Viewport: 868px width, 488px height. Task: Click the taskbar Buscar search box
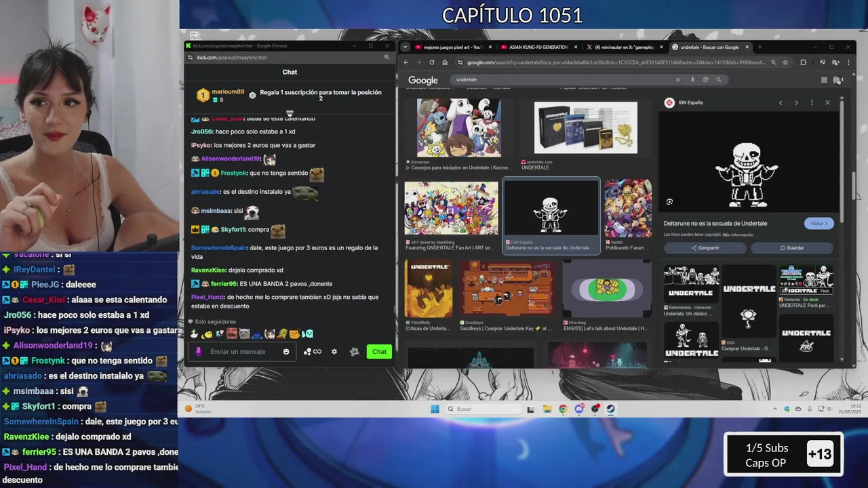click(x=484, y=409)
